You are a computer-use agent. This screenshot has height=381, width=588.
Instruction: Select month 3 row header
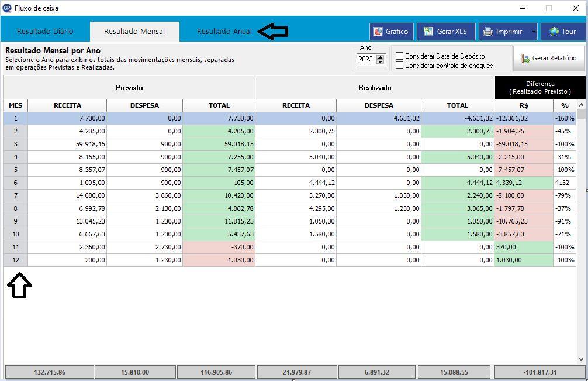click(16, 144)
